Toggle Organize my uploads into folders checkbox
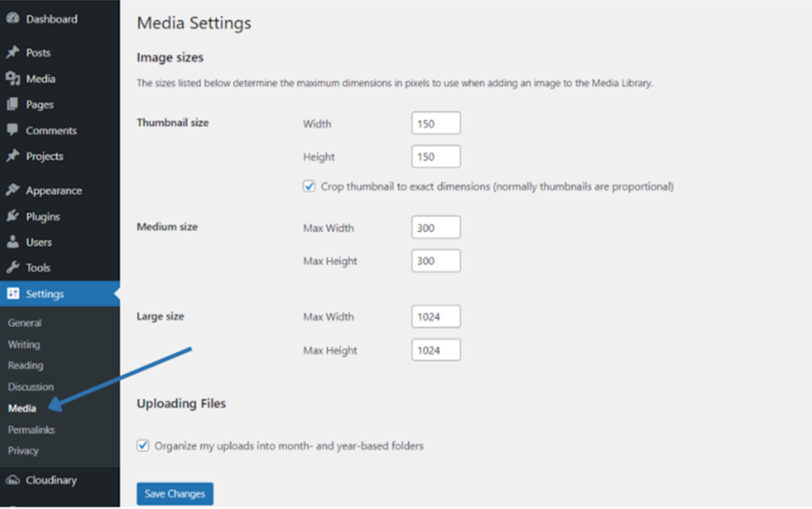This screenshot has height=509, width=812. pos(142,446)
